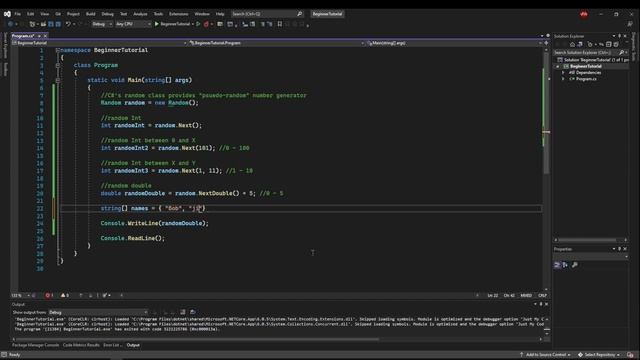
Task: Click the Categorized icon in Properties panel
Action: [x=557, y=265]
